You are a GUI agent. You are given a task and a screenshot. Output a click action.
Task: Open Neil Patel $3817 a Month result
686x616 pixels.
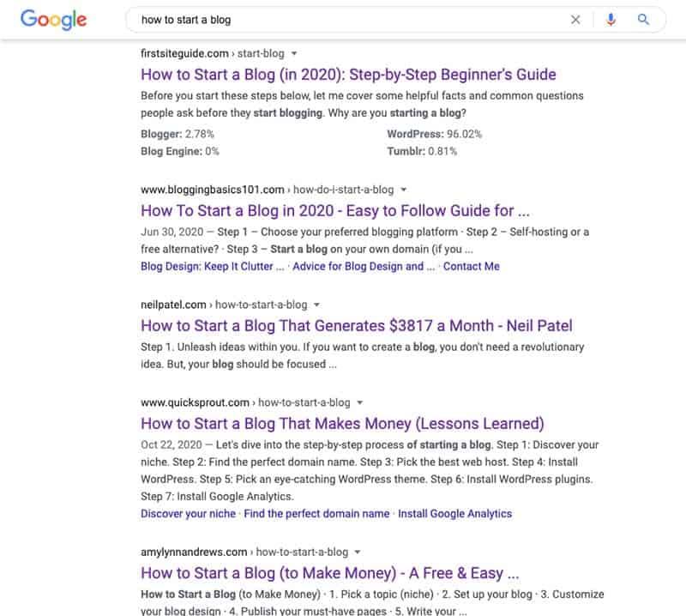[x=357, y=326]
